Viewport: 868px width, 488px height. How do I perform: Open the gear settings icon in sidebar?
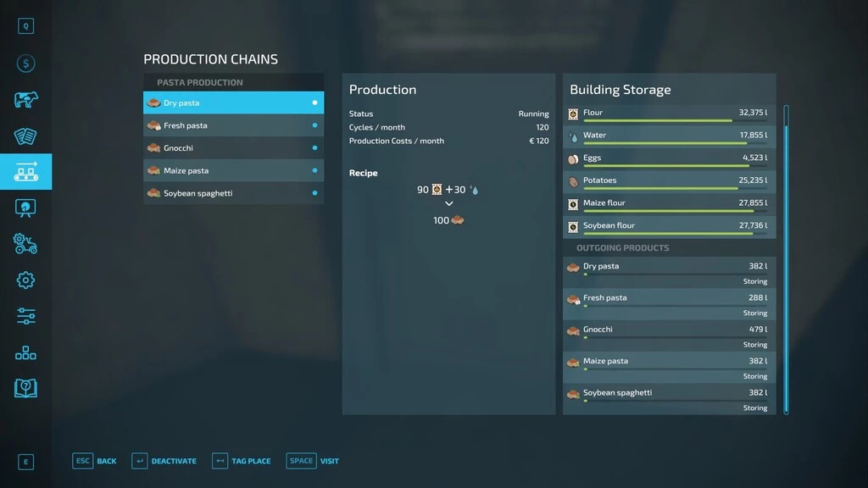click(25, 280)
